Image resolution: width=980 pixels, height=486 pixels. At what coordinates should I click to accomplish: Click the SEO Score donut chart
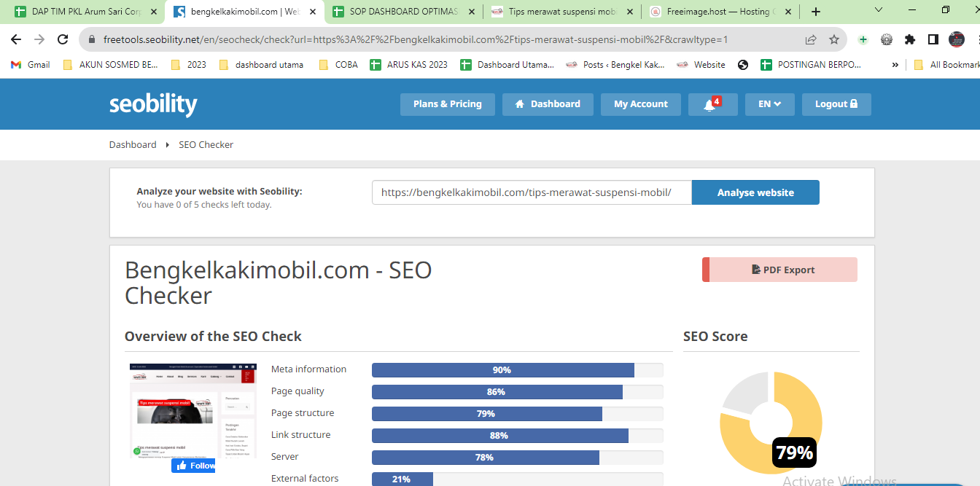click(x=771, y=423)
